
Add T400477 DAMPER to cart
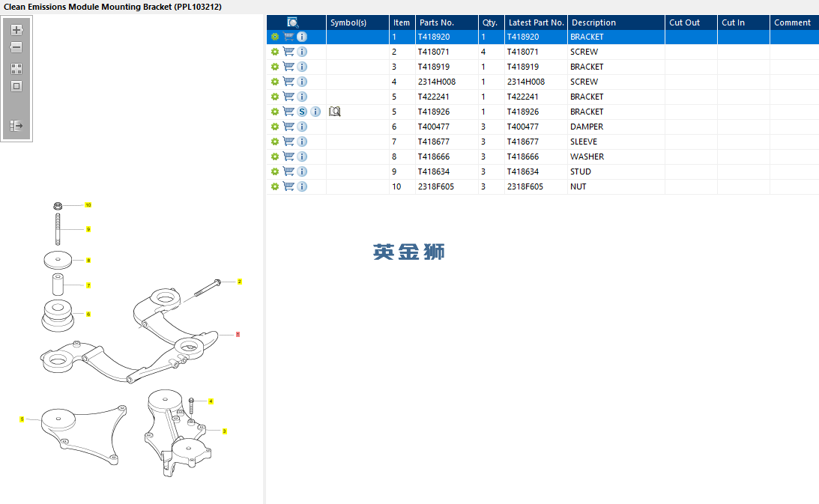click(288, 127)
